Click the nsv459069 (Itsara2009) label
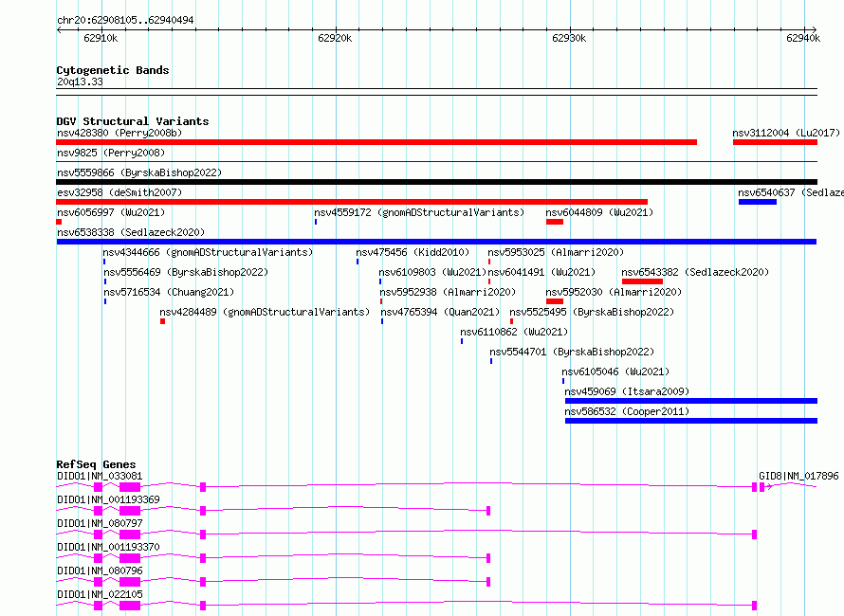This screenshot has height=616, width=844. (x=627, y=391)
